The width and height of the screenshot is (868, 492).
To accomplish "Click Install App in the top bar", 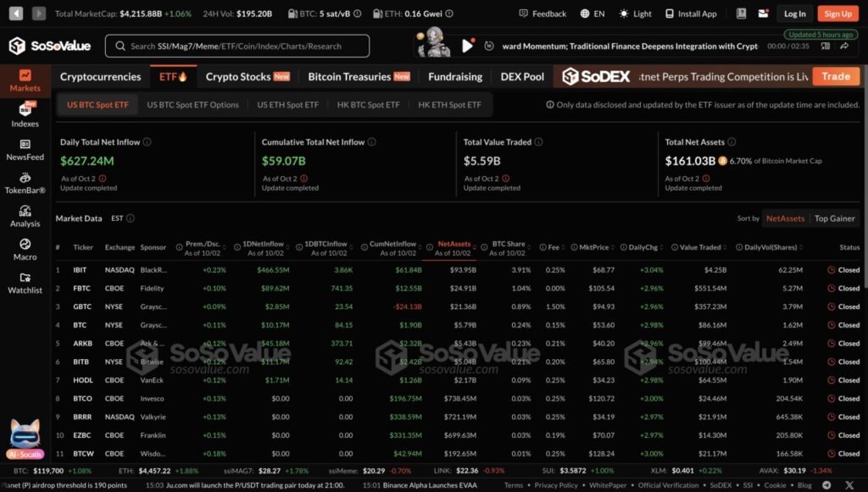I will tap(691, 14).
